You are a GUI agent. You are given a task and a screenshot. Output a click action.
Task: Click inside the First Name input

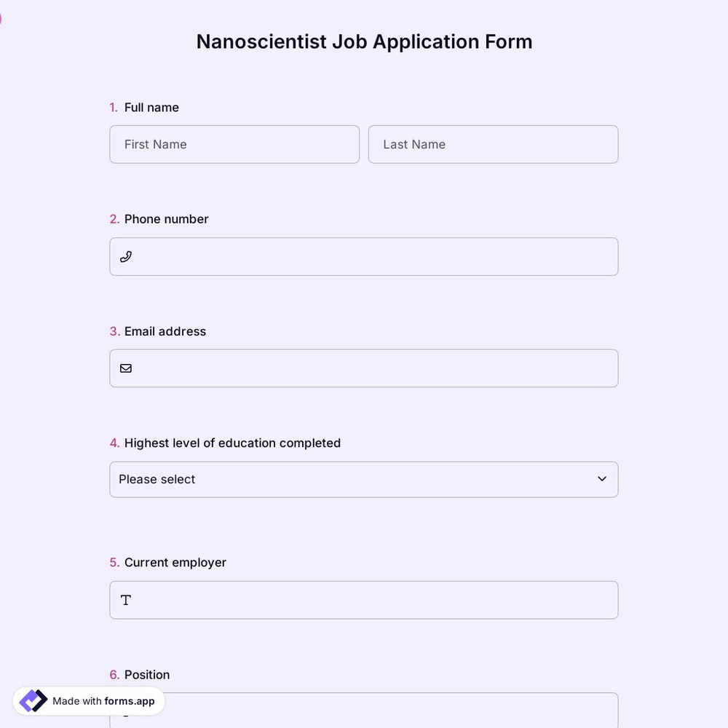coord(234,144)
